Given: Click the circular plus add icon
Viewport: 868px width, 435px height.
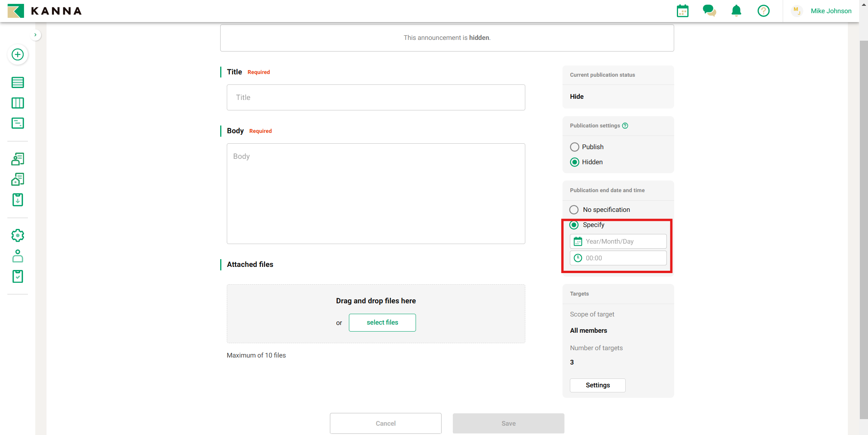Looking at the screenshot, I should (17, 55).
